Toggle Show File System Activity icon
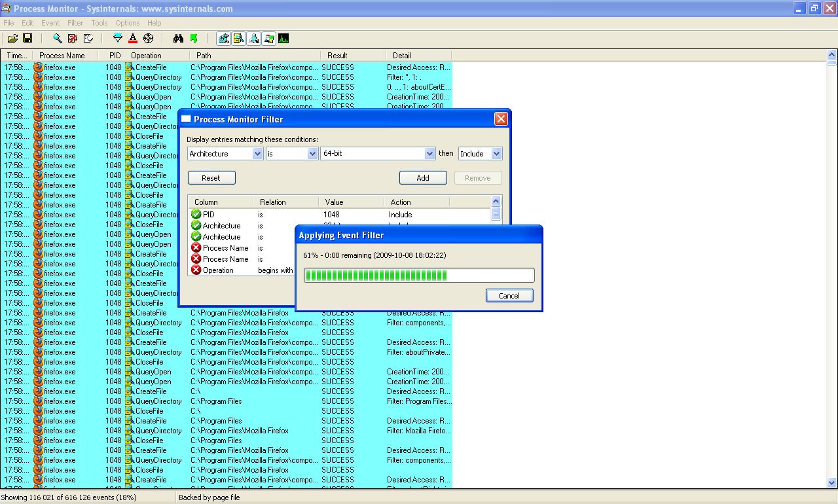 click(x=239, y=39)
